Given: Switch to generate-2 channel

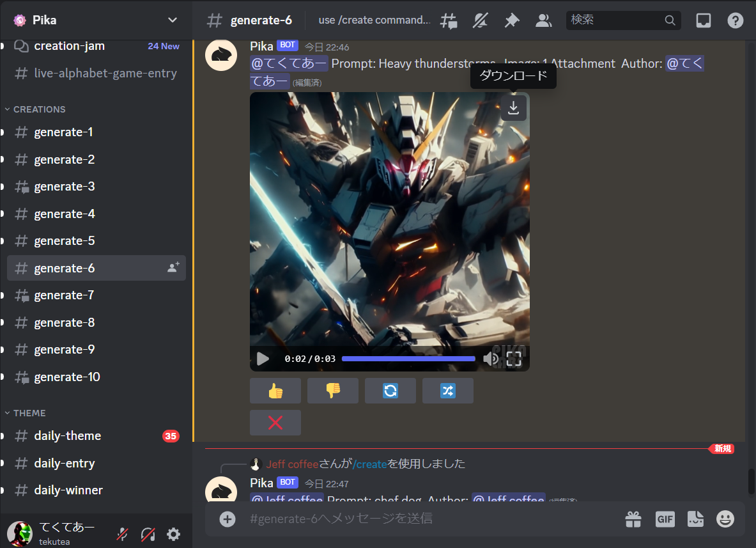Looking at the screenshot, I should point(96,160).
